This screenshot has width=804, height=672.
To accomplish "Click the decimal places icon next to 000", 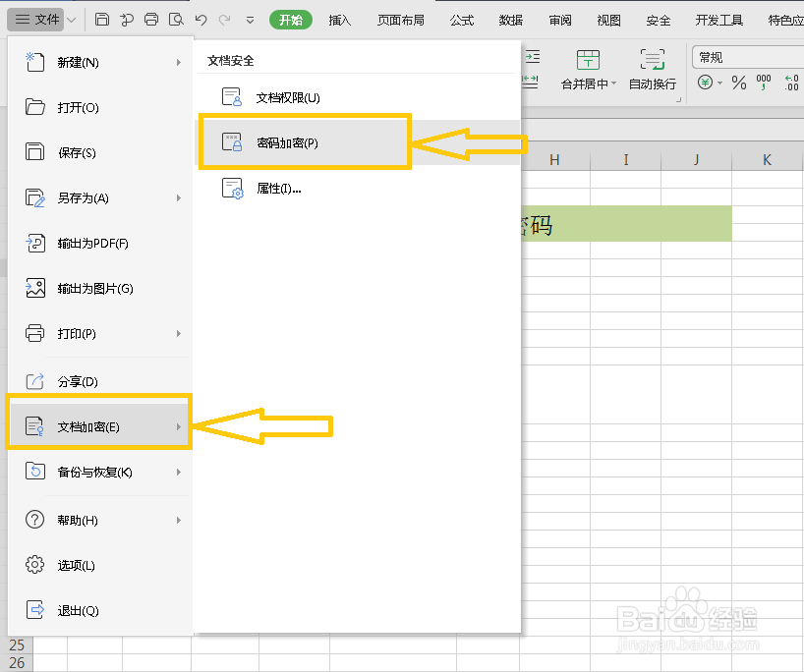I will coord(791,82).
